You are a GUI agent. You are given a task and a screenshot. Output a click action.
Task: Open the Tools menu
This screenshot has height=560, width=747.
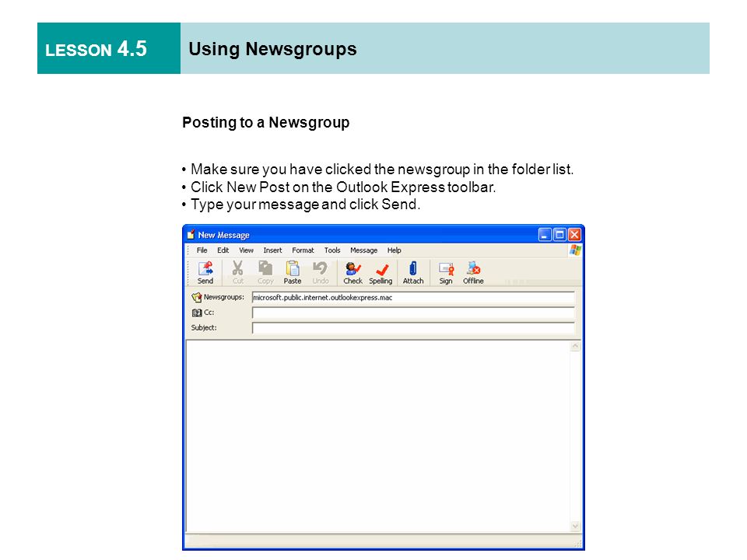(332, 250)
